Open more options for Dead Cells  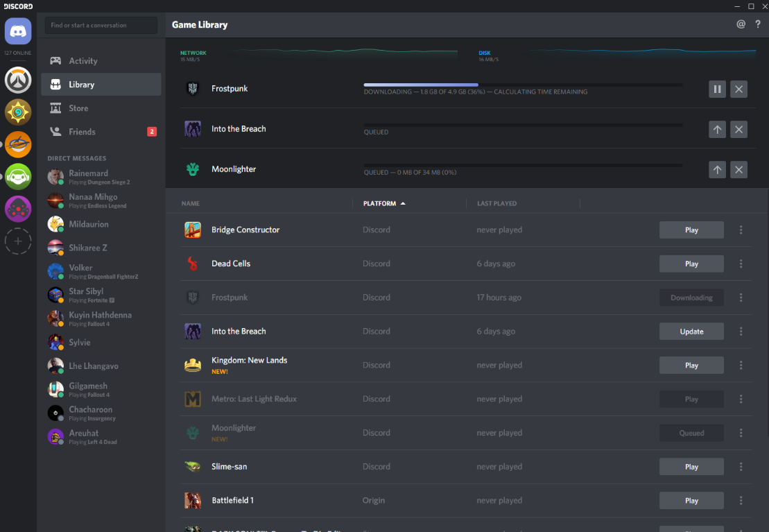pyautogui.click(x=741, y=264)
